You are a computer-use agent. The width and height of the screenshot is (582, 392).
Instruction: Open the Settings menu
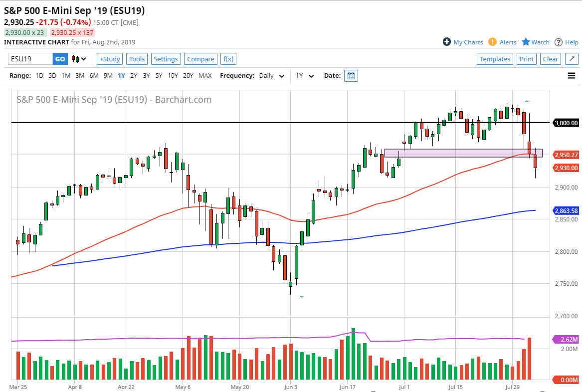click(166, 58)
